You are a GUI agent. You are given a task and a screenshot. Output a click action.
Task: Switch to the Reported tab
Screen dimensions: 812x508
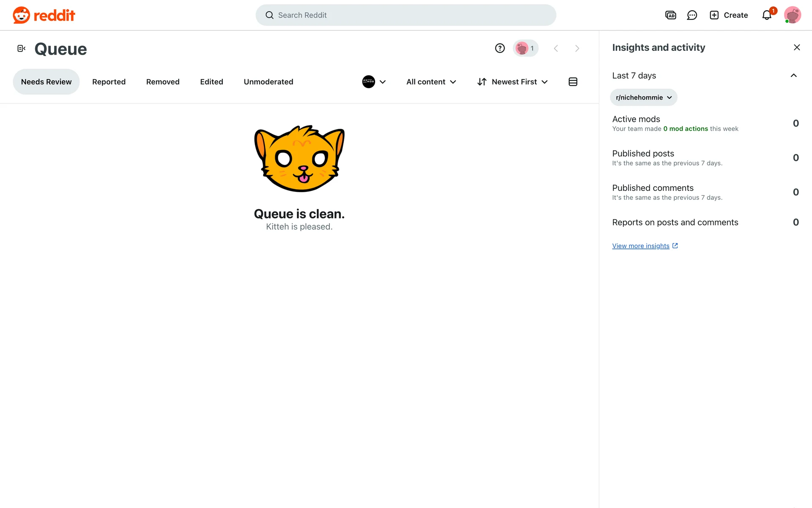pos(109,82)
